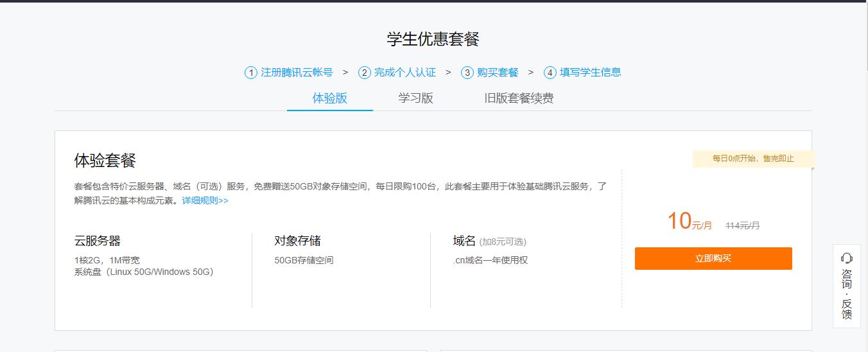Viewport: 868px width, 352px height.
Task: Click step 2 circle number icon
Action: pos(365,73)
